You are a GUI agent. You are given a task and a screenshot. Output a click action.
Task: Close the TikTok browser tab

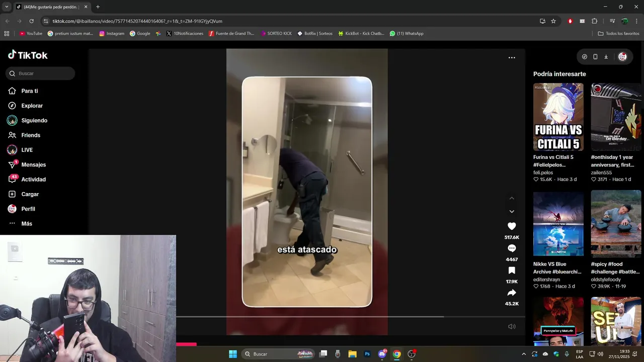(x=86, y=7)
